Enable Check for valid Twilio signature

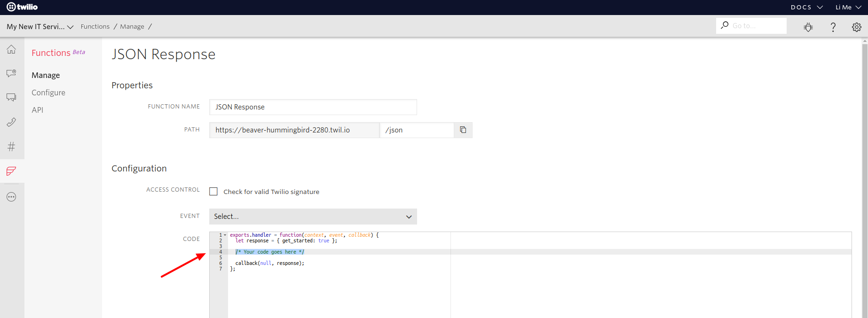213,192
